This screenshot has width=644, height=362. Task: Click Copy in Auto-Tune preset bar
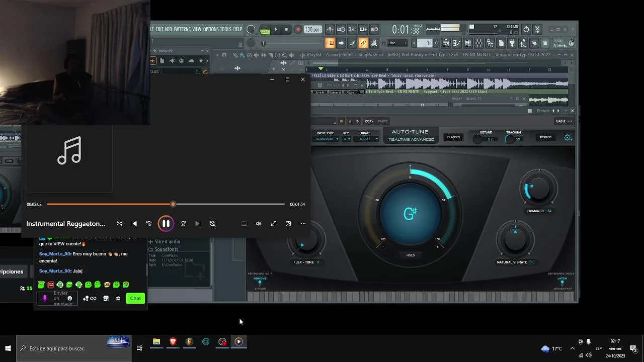pos(369,121)
